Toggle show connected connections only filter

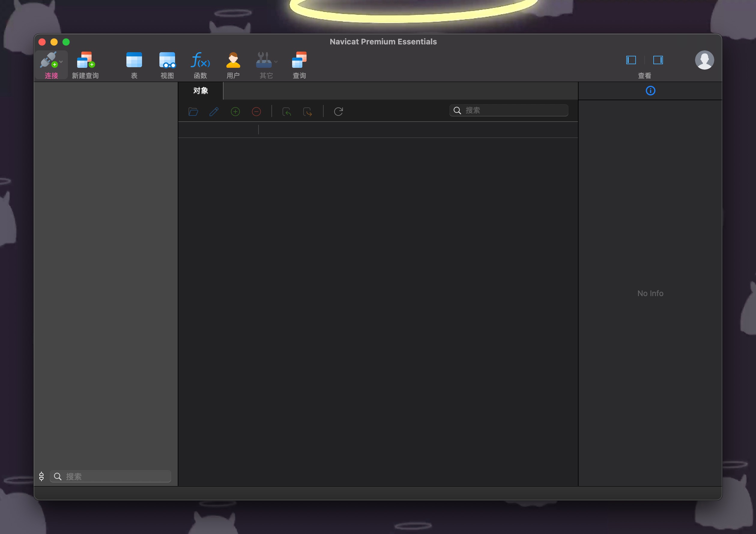tap(41, 476)
